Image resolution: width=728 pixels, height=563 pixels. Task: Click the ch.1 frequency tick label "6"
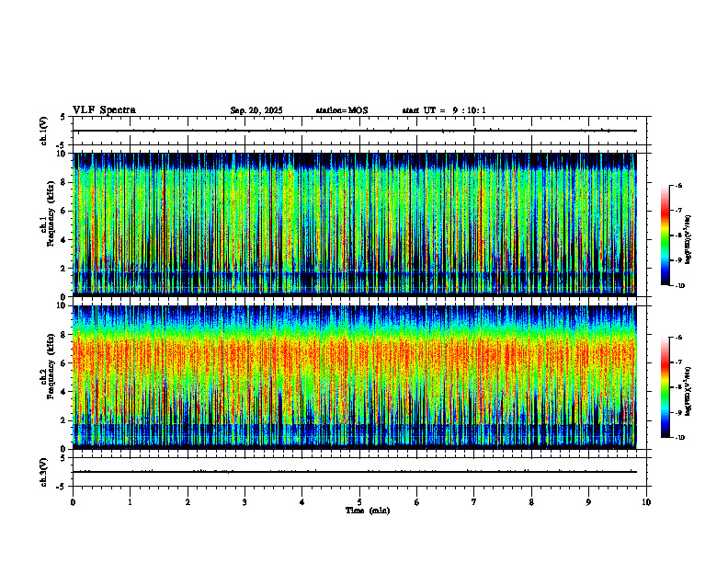coord(63,211)
